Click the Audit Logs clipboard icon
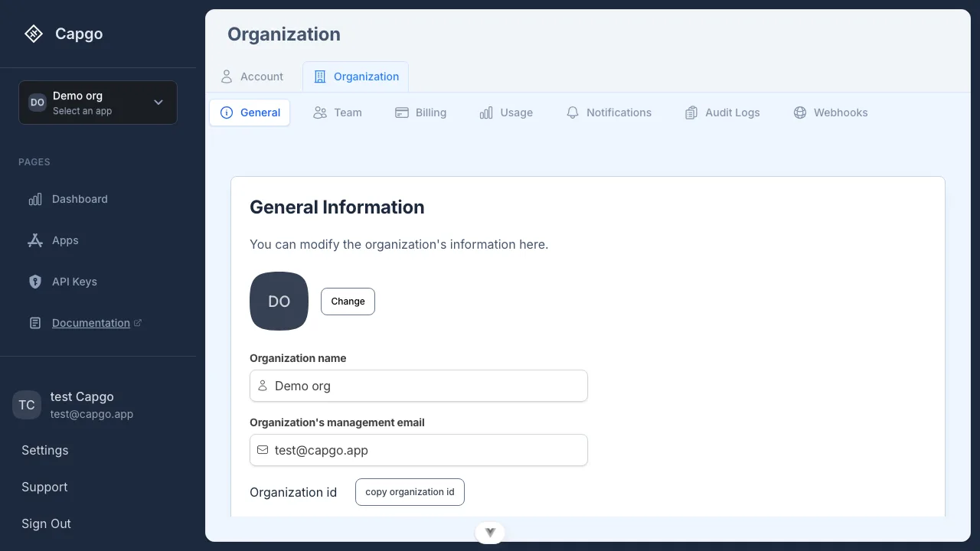This screenshot has width=980, height=551. [x=691, y=112]
